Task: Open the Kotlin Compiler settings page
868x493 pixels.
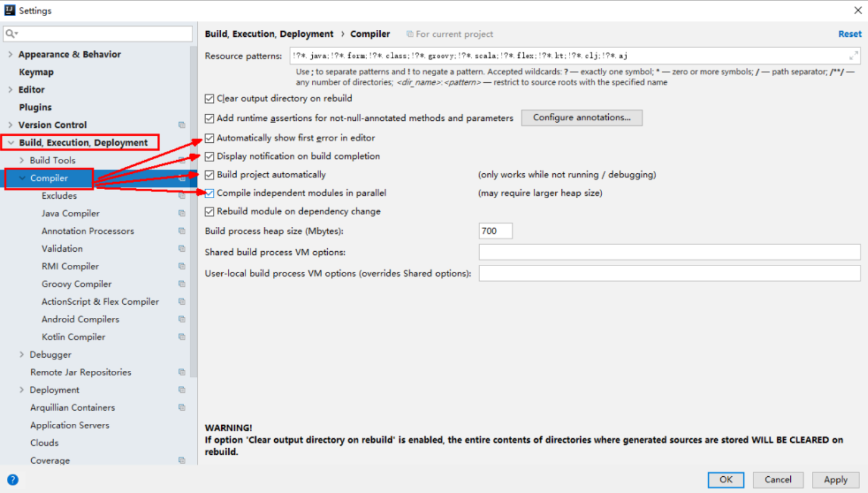Action: pos(74,337)
